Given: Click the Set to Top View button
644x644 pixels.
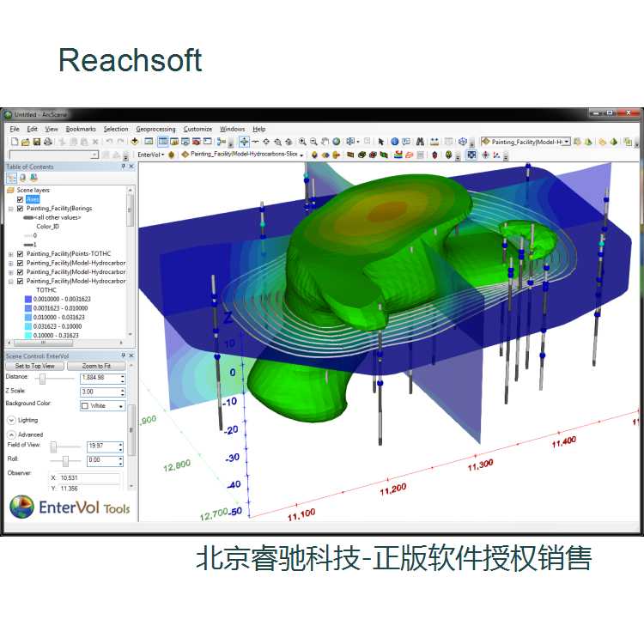Looking at the screenshot, I should 35,366.
